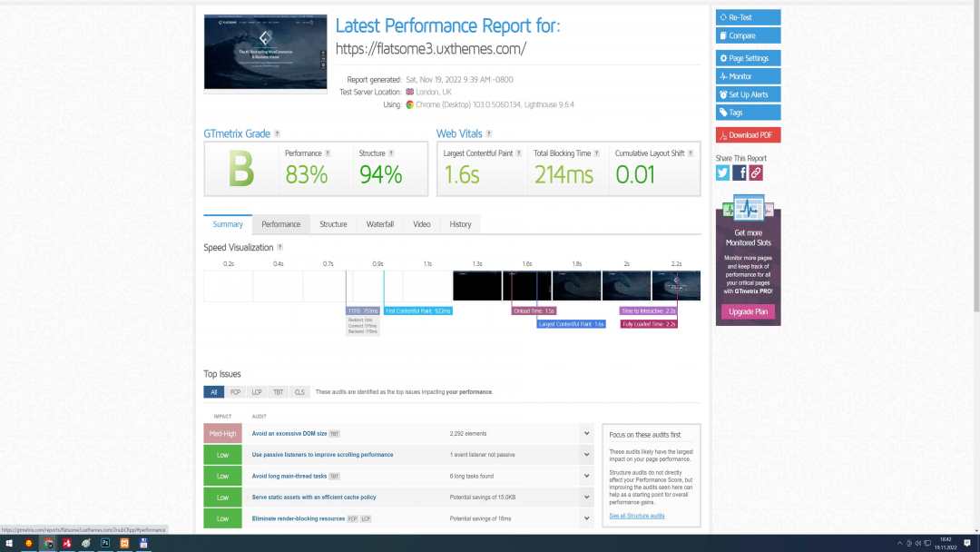
Task: Expand the render-blocking resources audit
Action: [587, 518]
